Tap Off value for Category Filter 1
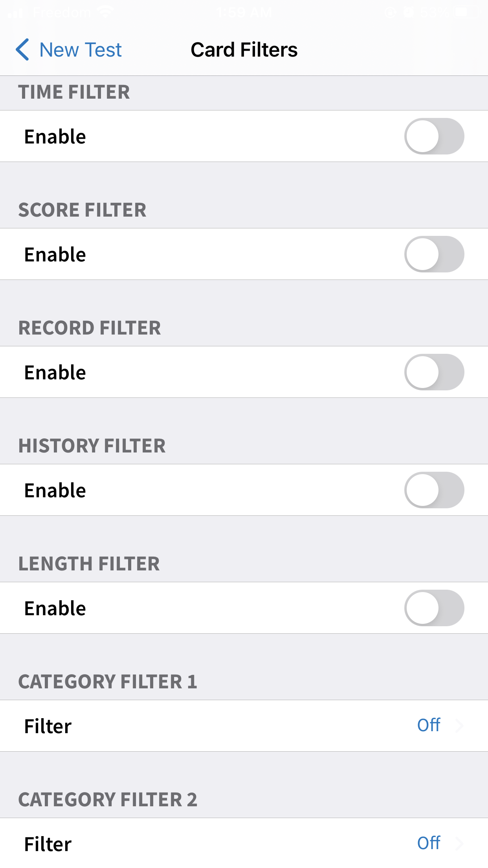Image resolution: width=488 pixels, height=868 pixels. click(x=429, y=725)
